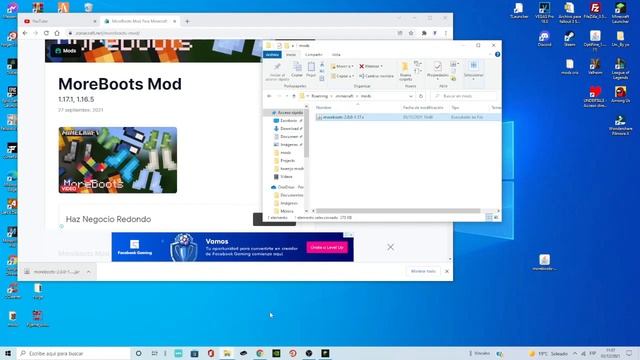Viewport: 640px width, 360px height.
Task: Expand the address bar history dropdown
Action: [x=411, y=96]
